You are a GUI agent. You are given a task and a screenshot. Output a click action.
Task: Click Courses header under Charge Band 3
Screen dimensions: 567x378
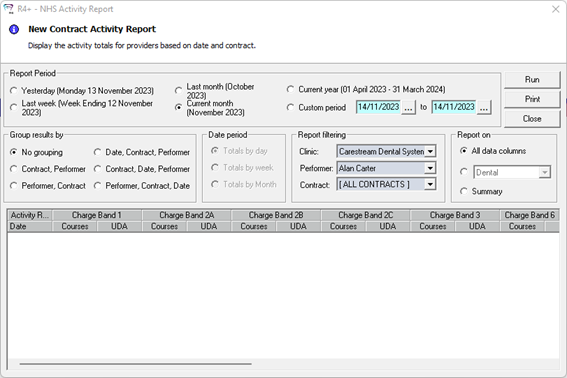coord(432,226)
